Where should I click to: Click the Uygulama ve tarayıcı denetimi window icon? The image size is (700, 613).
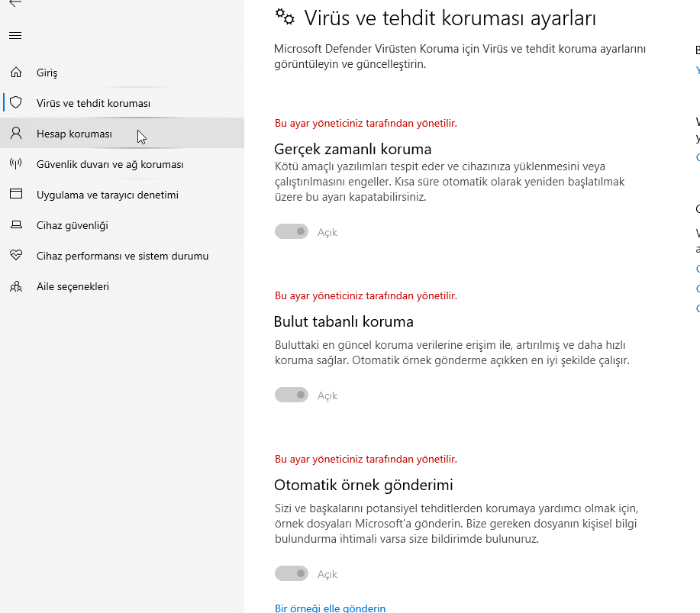(16, 194)
